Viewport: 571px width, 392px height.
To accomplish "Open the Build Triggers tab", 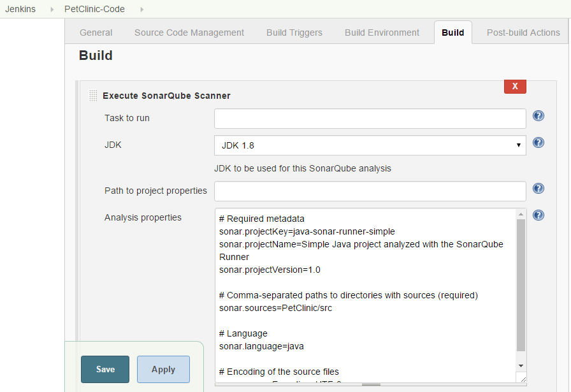I will point(294,33).
